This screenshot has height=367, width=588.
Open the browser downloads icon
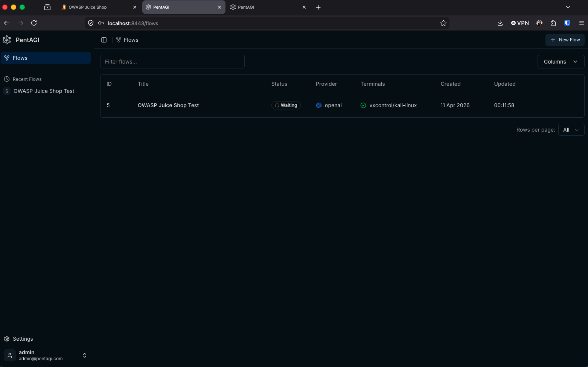[500, 23]
